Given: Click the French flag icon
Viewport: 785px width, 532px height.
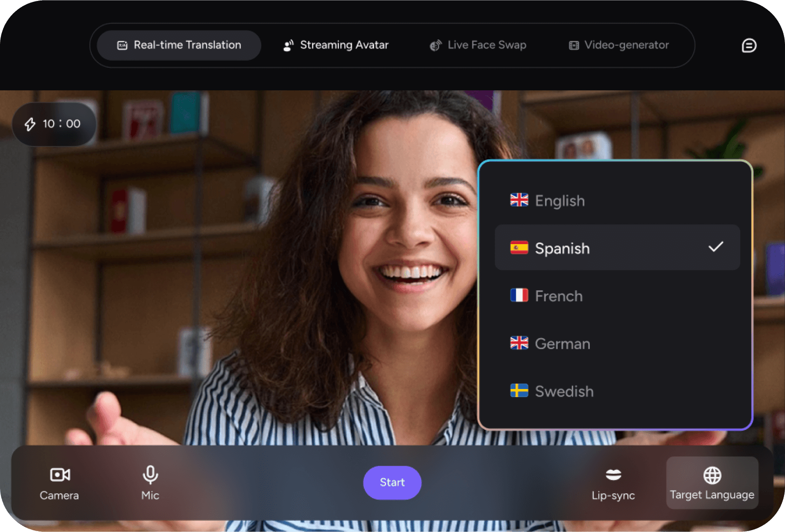Looking at the screenshot, I should (519, 295).
